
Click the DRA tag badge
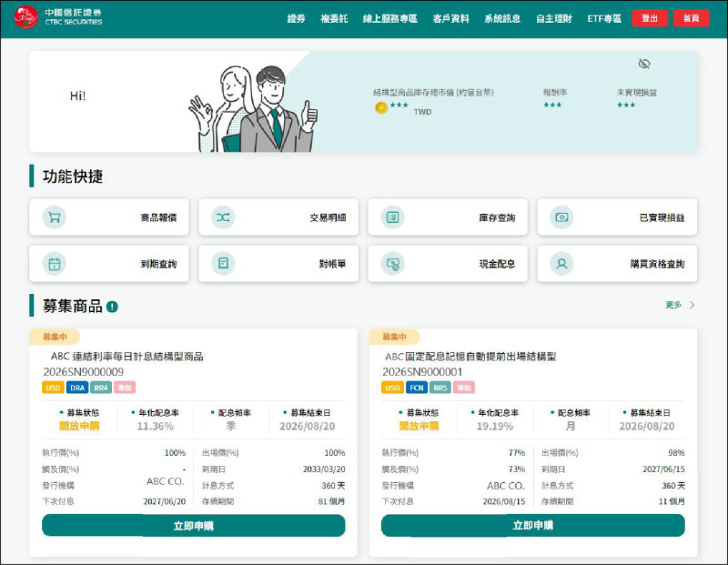click(x=77, y=388)
